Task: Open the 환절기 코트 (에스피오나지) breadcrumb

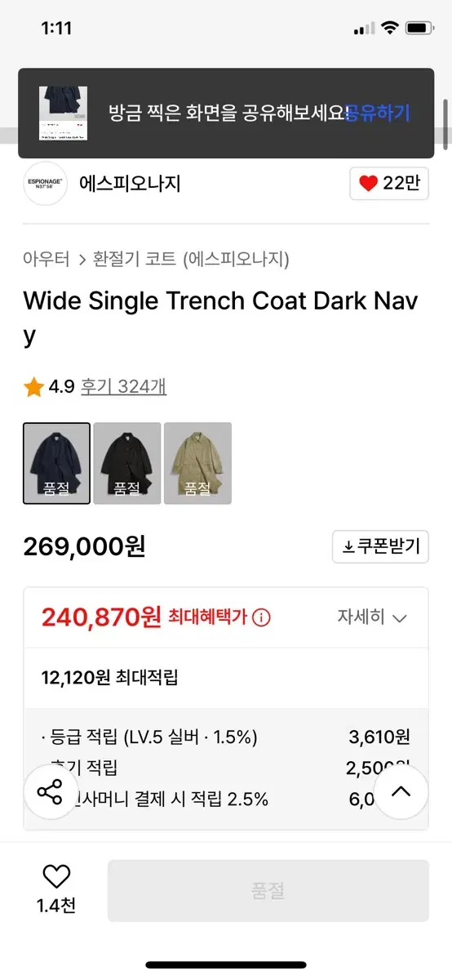Action: 192,260
